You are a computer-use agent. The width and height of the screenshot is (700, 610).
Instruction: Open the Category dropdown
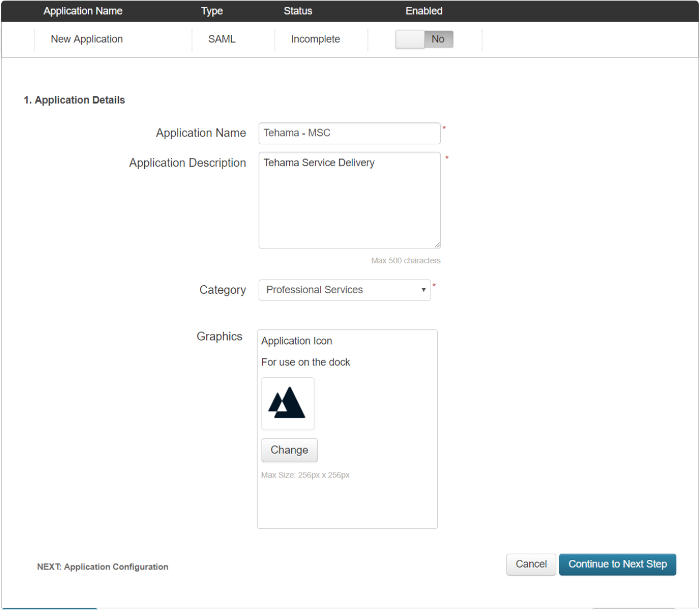point(344,289)
